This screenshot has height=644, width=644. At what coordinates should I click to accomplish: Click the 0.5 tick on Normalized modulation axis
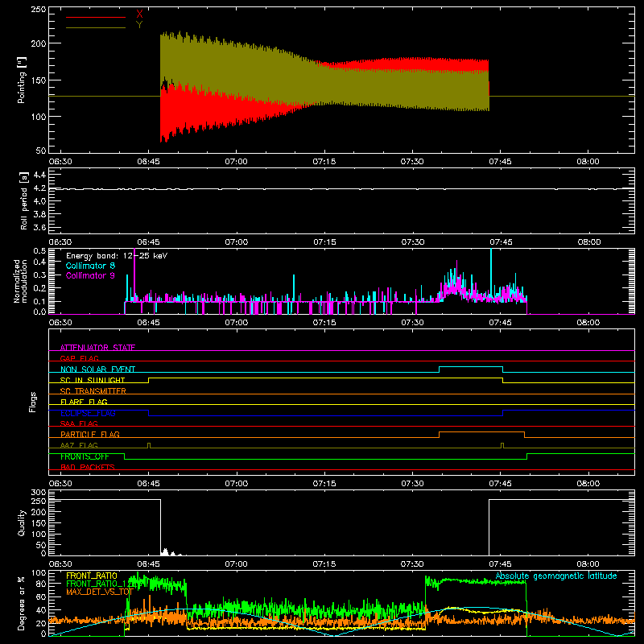39,251
